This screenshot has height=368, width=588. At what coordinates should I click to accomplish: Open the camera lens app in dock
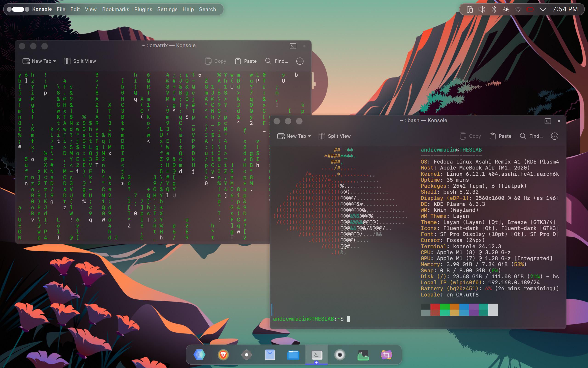tap(340, 355)
